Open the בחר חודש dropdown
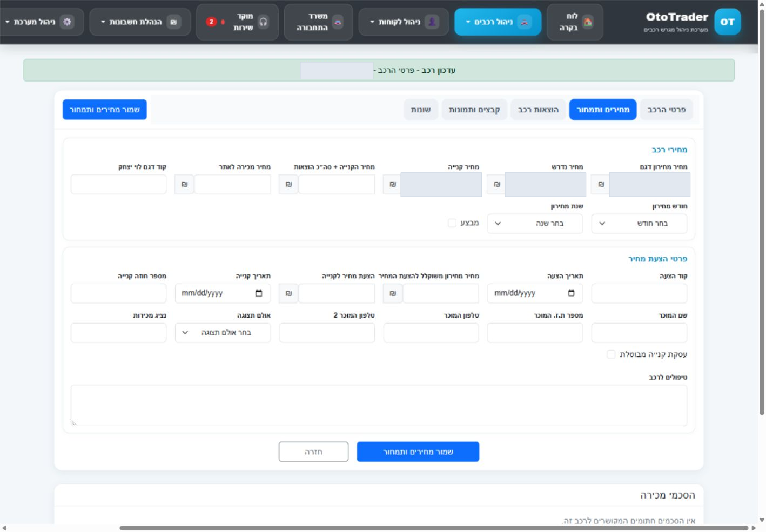This screenshot has width=766, height=532. pos(639,224)
